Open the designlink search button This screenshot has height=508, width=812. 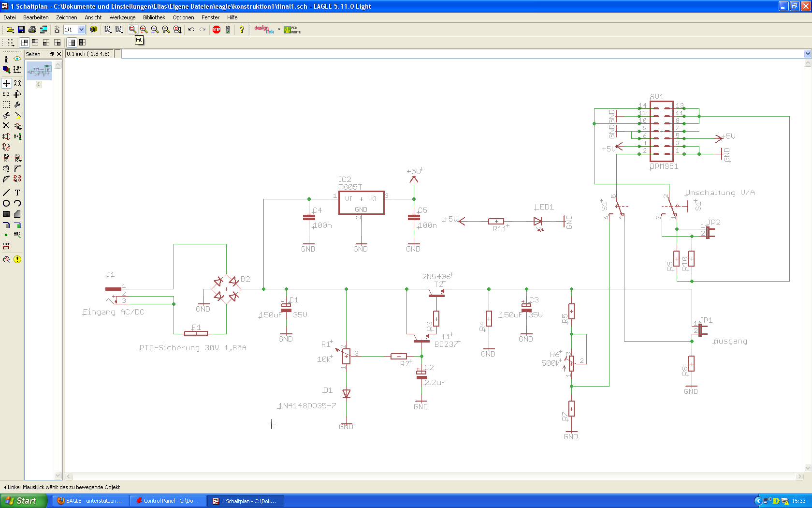click(264, 30)
